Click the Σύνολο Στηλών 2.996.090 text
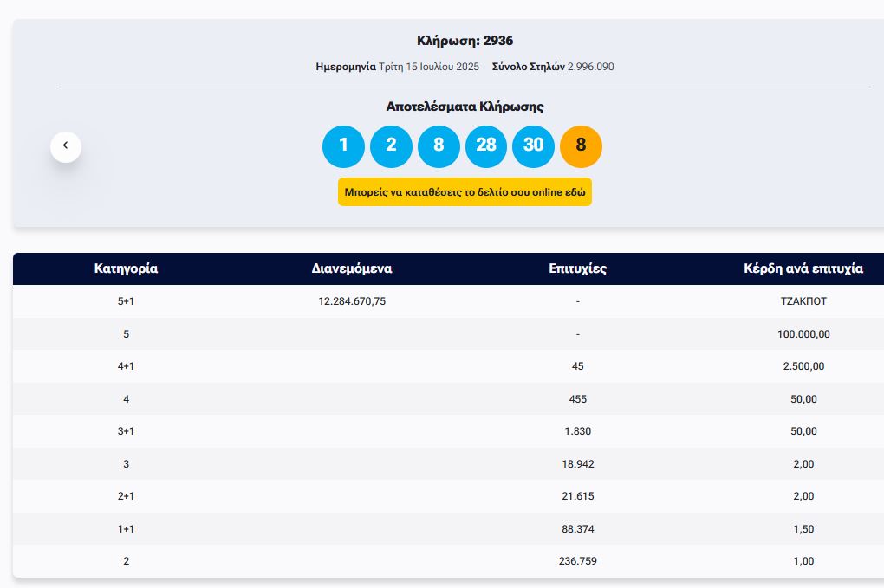Image resolution: width=884 pixels, height=588 pixels. [553, 67]
